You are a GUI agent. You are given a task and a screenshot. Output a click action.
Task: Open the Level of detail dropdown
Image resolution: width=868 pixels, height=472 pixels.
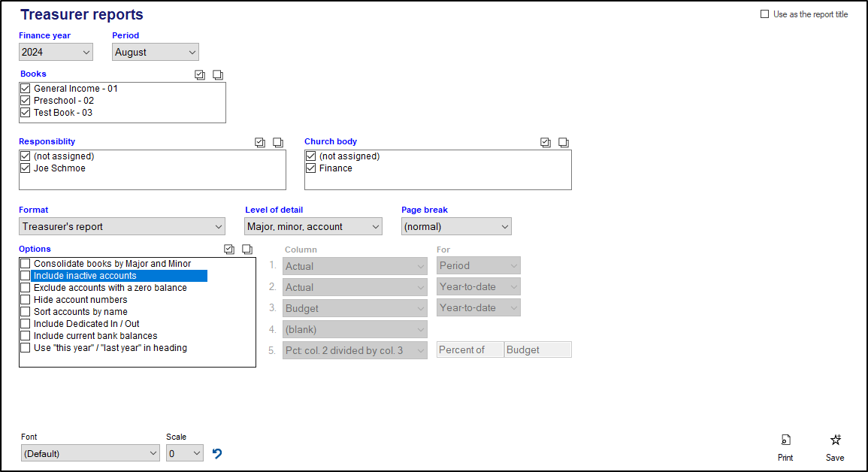pyautogui.click(x=313, y=227)
